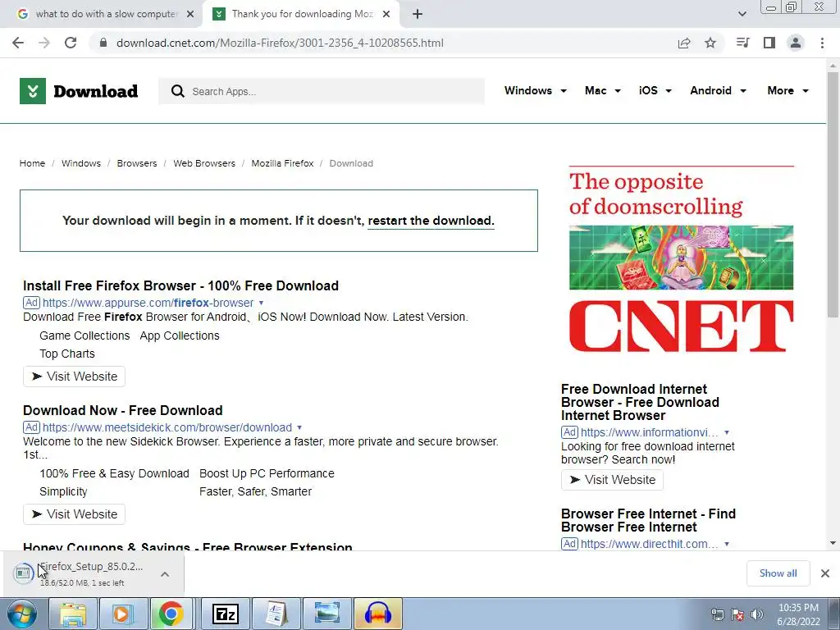Viewport: 840px width, 630px height.
Task: Open informationvi ad dropdown arrow
Action: (727, 432)
